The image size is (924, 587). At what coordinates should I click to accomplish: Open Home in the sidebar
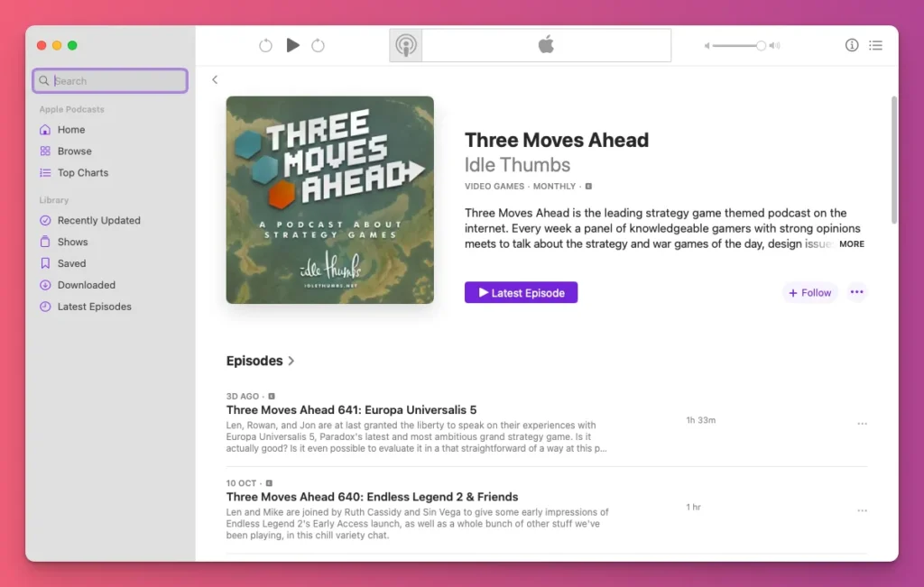(x=71, y=130)
